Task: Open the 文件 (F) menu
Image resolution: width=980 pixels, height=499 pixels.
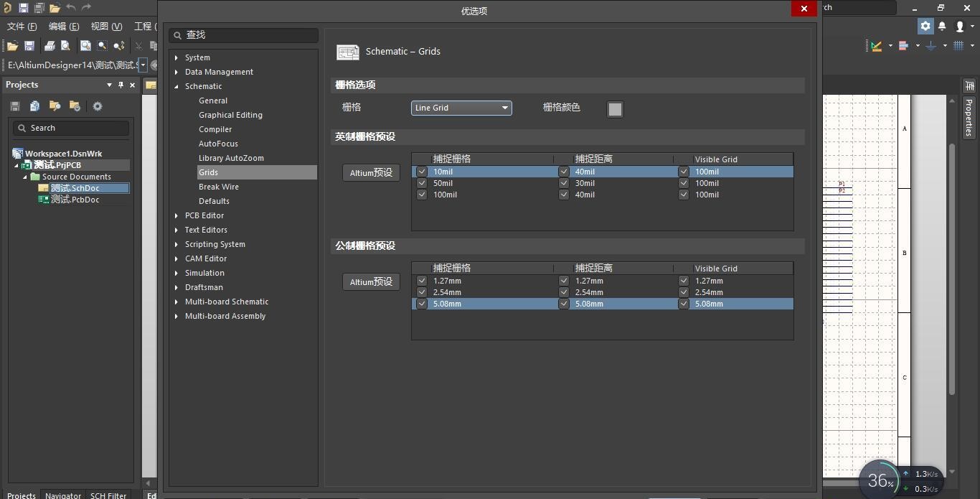Action: [x=22, y=27]
